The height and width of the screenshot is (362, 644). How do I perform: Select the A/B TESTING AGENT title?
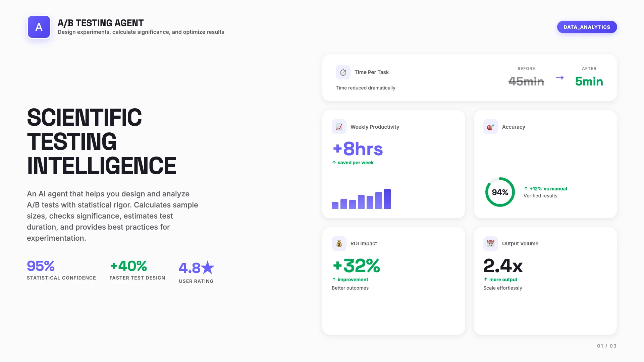101,23
